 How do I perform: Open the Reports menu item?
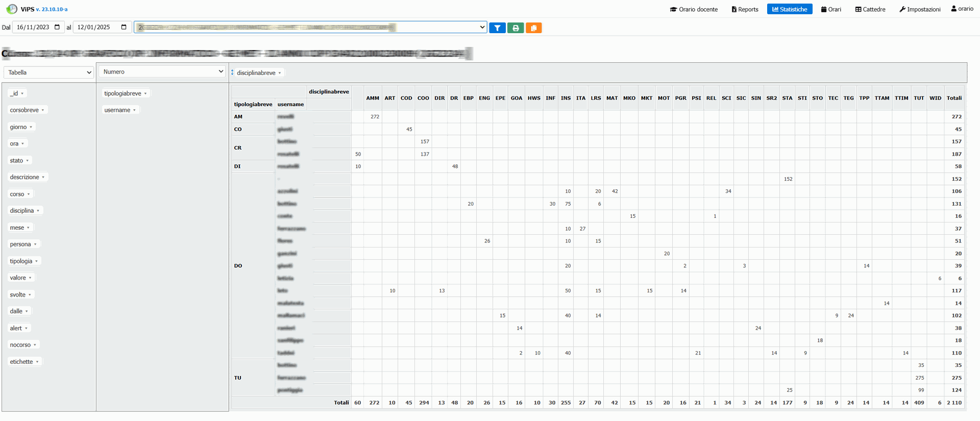pyautogui.click(x=745, y=9)
